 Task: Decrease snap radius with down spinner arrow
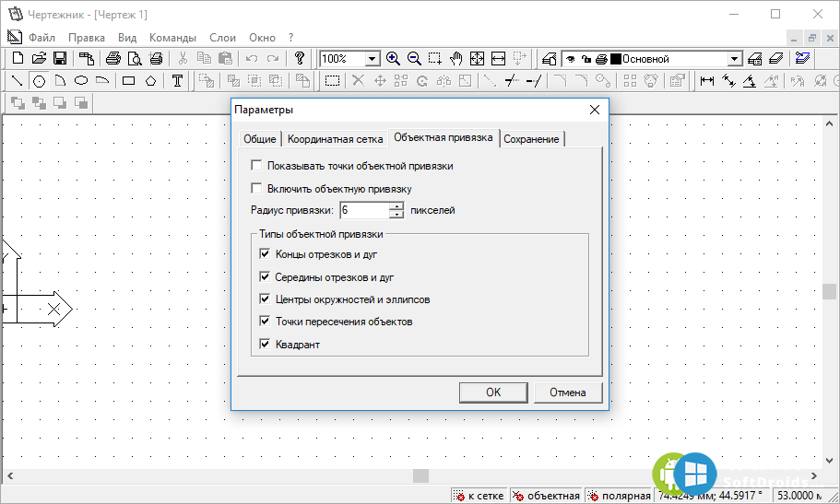[396, 215]
